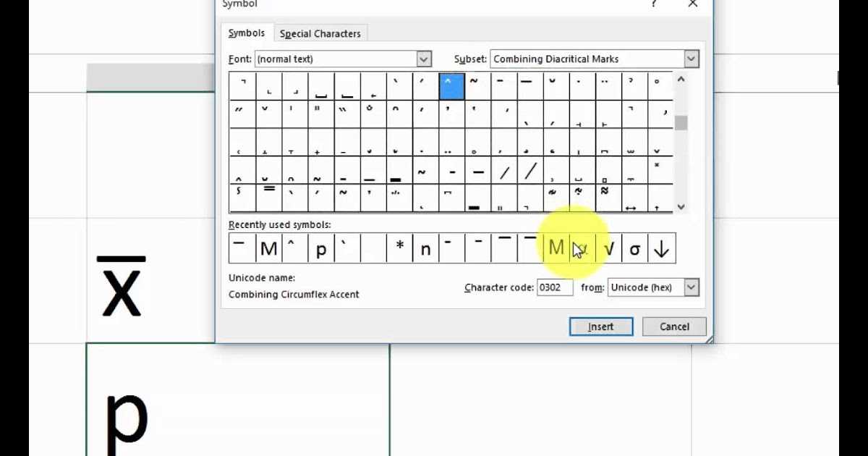The height and width of the screenshot is (456, 868).
Task: Click the symbol grid scrollbar thumb
Action: [681, 122]
